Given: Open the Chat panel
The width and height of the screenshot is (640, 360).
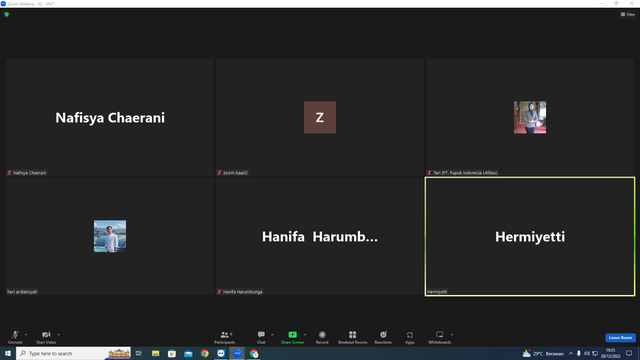Looking at the screenshot, I should point(261,337).
